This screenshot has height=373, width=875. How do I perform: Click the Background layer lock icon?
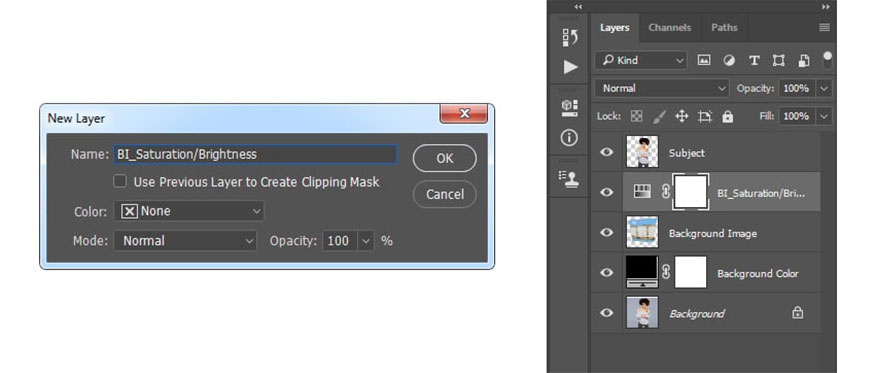798,313
